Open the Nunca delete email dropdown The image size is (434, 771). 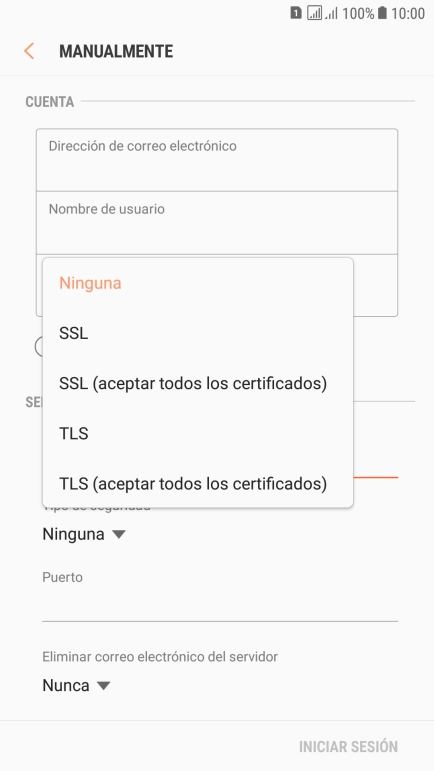point(76,685)
